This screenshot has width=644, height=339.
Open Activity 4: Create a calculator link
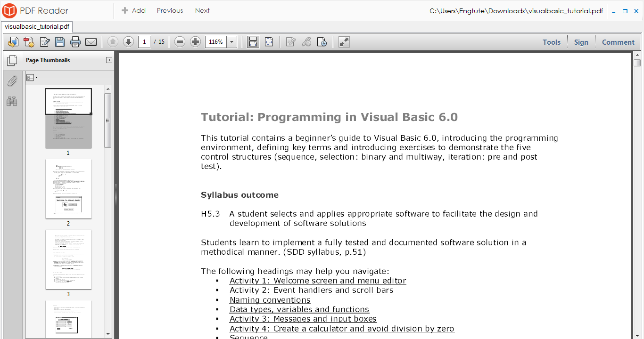(x=342, y=329)
